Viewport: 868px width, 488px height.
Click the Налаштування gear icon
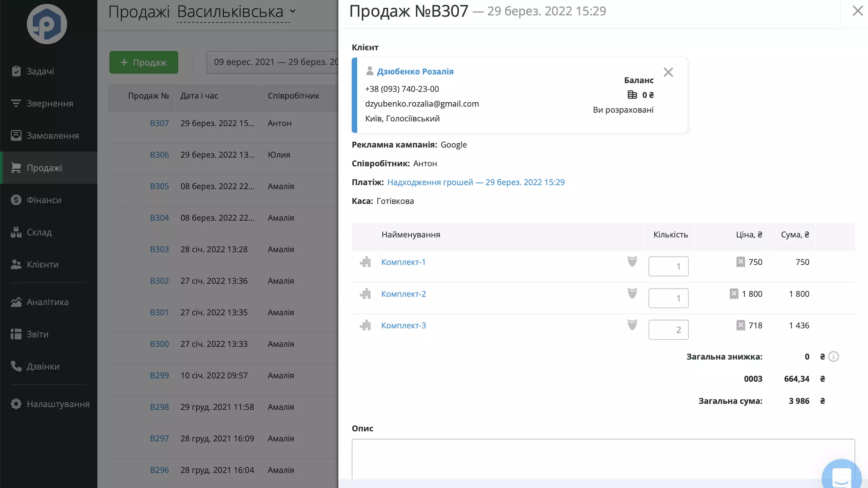click(16, 404)
